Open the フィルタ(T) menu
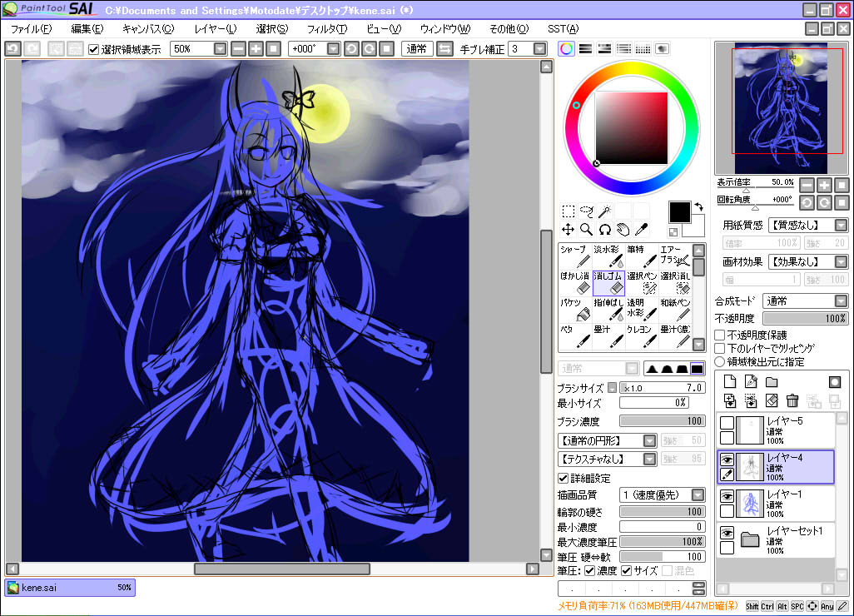The image size is (854, 616). click(327, 29)
